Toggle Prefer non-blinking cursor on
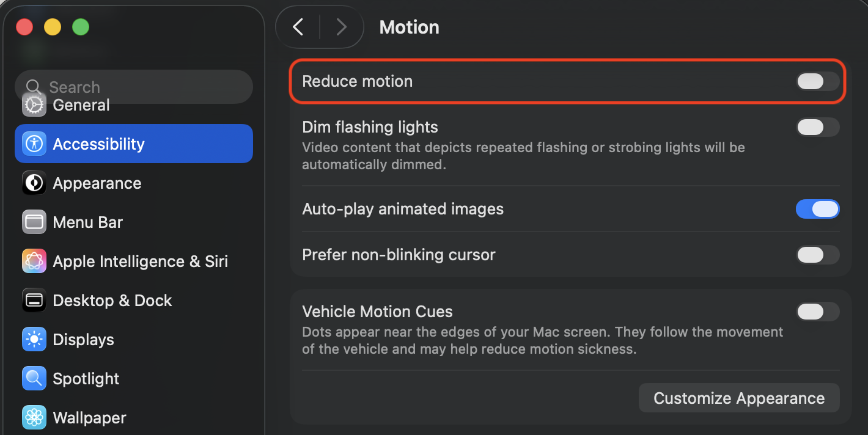This screenshot has height=435, width=868. tap(817, 255)
